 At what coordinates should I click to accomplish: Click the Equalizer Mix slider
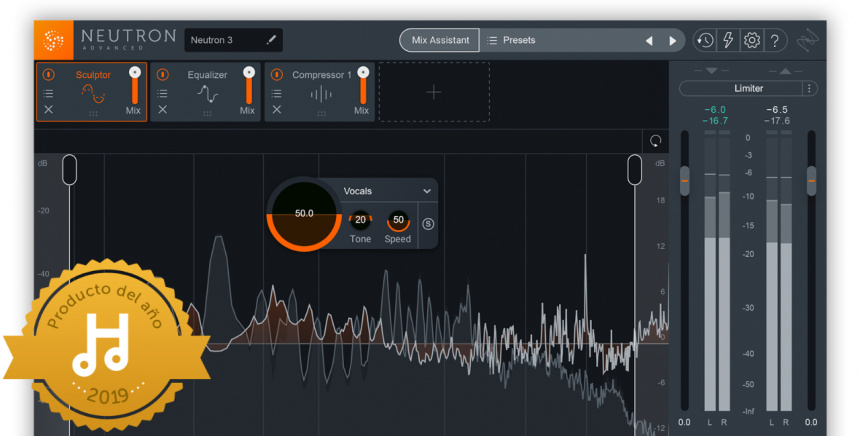click(x=248, y=85)
